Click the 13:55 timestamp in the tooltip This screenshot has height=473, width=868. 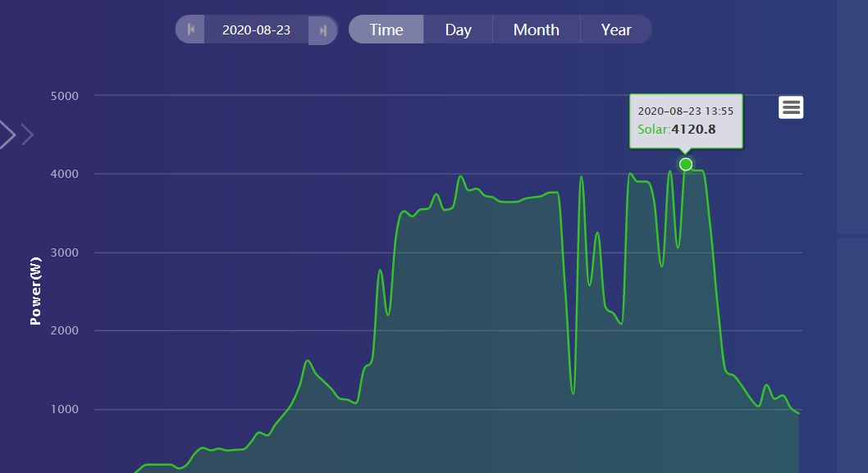click(x=719, y=111)
